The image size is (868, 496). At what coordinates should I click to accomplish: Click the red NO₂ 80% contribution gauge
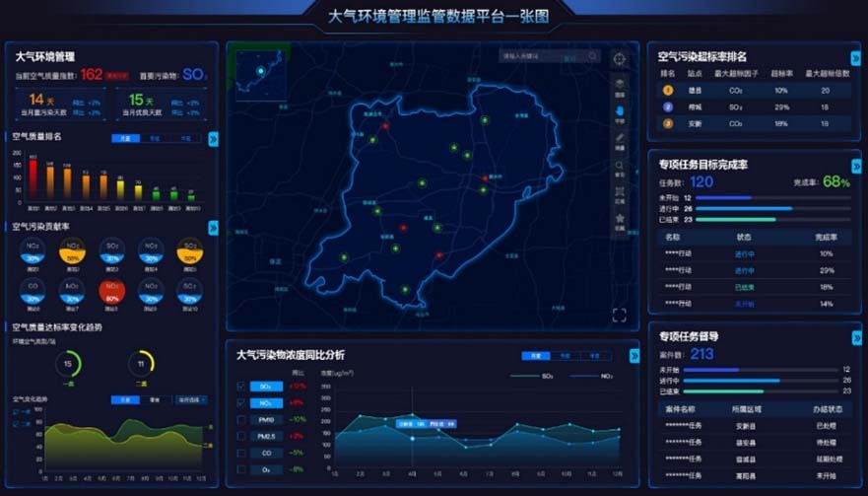point(111,291)
